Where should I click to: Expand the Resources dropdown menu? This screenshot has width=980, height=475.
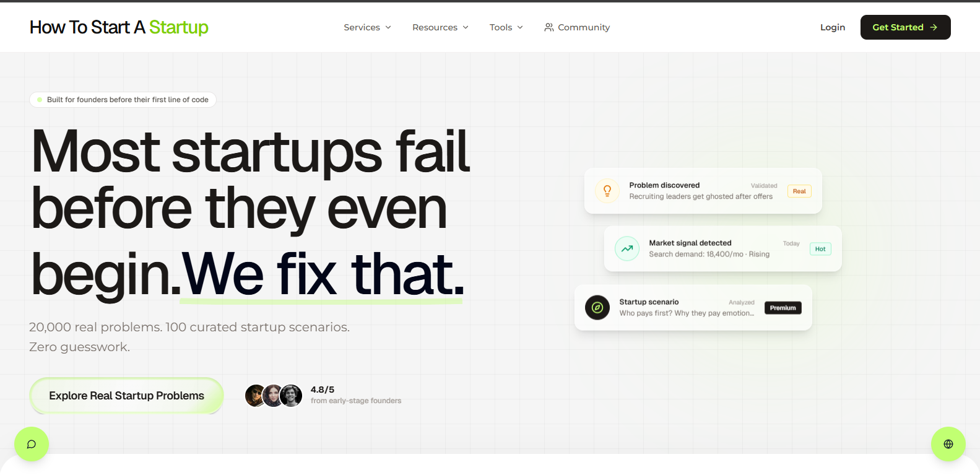440,27
